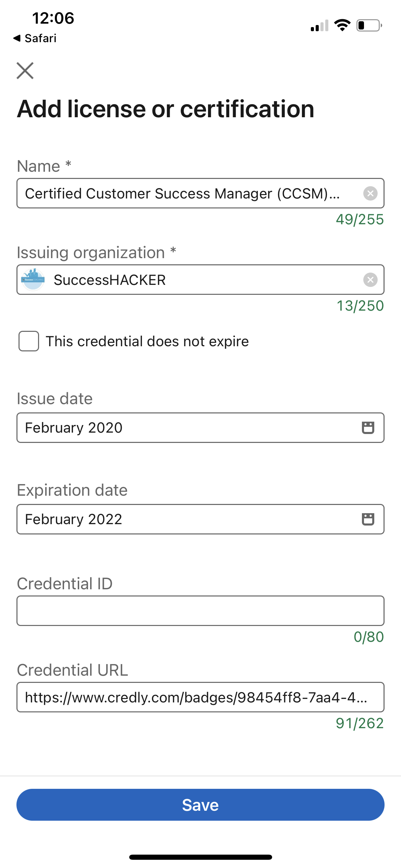Tap the 'This credential does not expire' label
Viewport: 401px width, 868px height.
coord(147,341)
